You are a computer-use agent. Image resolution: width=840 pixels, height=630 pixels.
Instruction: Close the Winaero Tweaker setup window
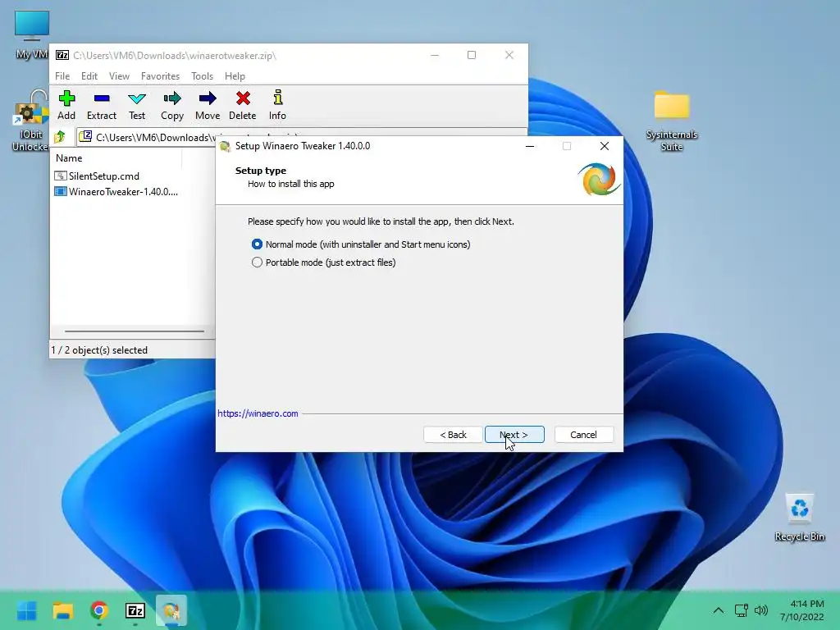605,146
